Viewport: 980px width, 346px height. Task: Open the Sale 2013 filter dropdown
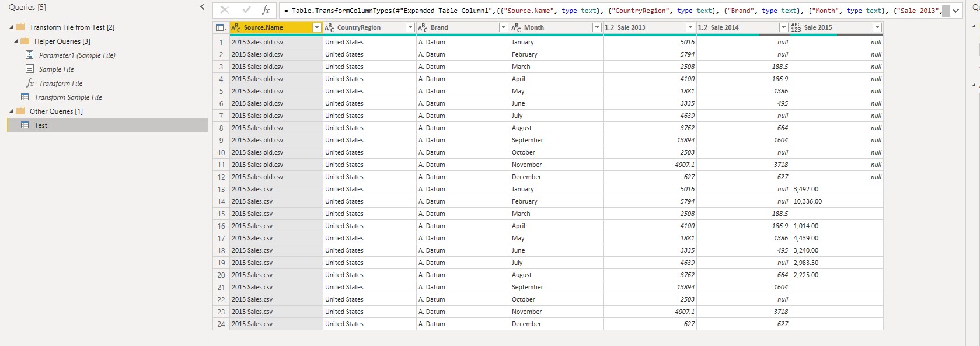pos(690,27)
